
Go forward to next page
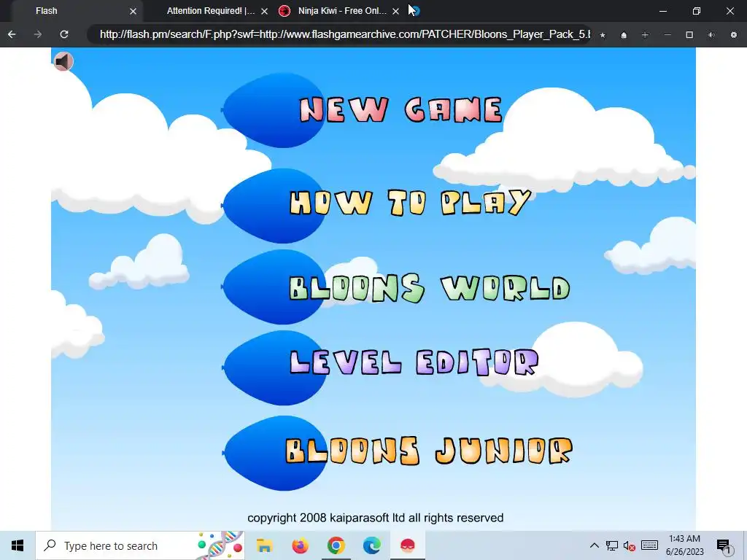click(38, 34)
